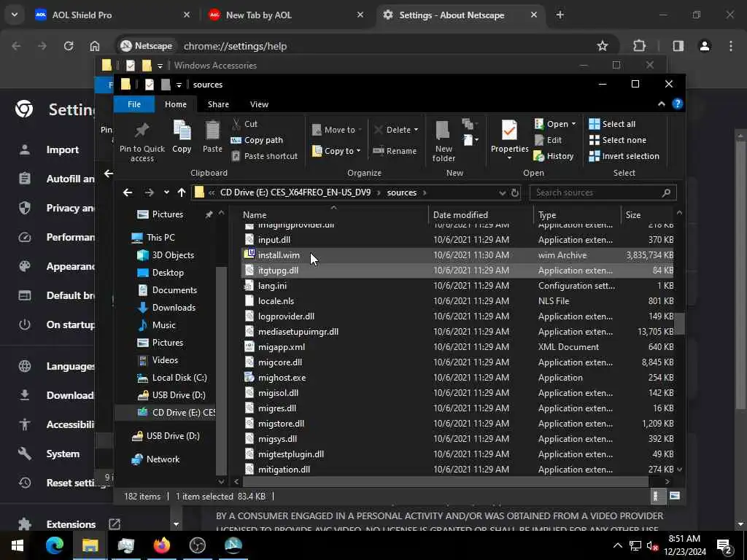Viewport: 747px width, 560px height.
Task: Click Rename in the Organize group
Action: (395, 151)
